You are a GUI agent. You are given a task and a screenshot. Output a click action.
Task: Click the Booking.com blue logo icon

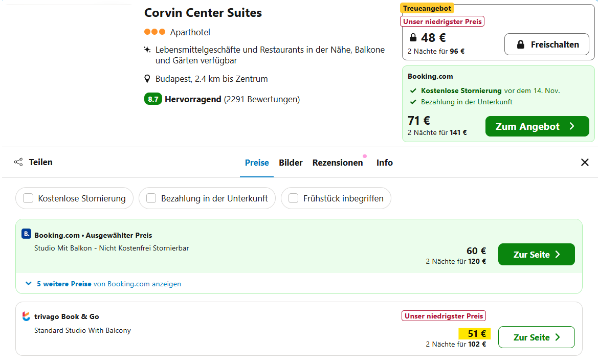point(26,234)
